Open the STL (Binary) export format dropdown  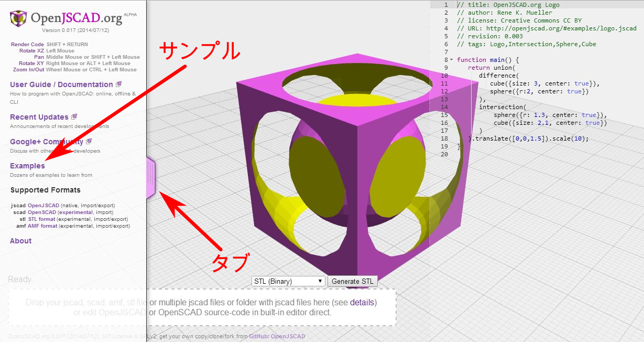tap(289, 281)
